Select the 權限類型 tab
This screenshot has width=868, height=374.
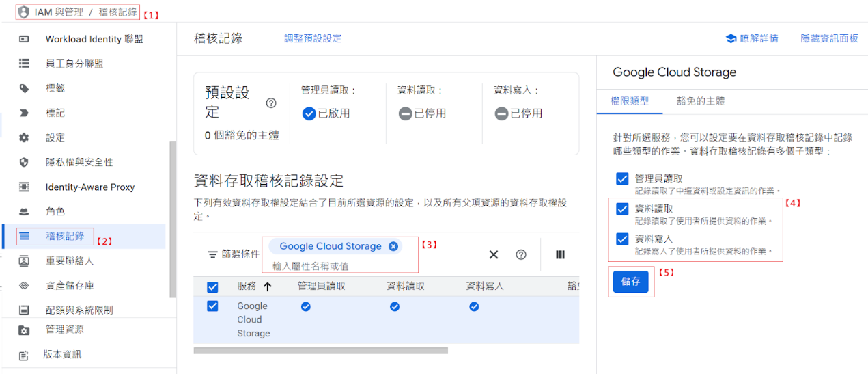(x=630, y=101)
